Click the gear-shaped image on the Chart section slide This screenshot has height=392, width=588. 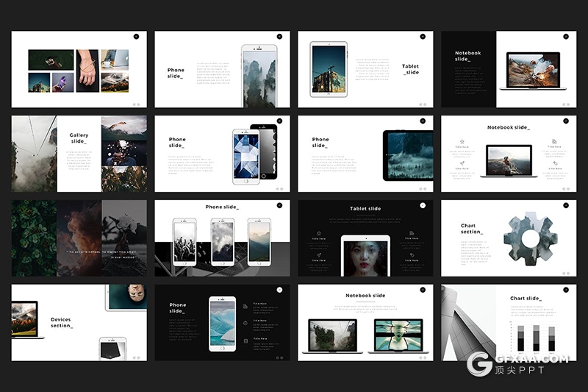point(530,238)
